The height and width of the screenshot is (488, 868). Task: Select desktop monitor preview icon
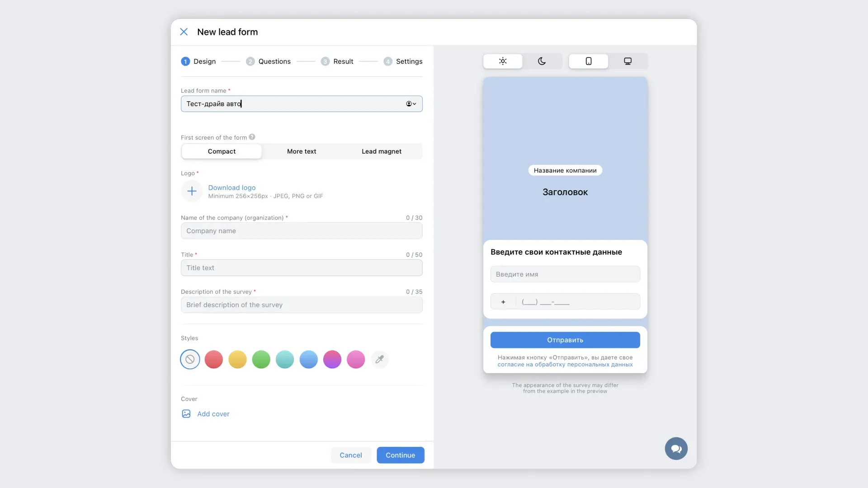627,61
